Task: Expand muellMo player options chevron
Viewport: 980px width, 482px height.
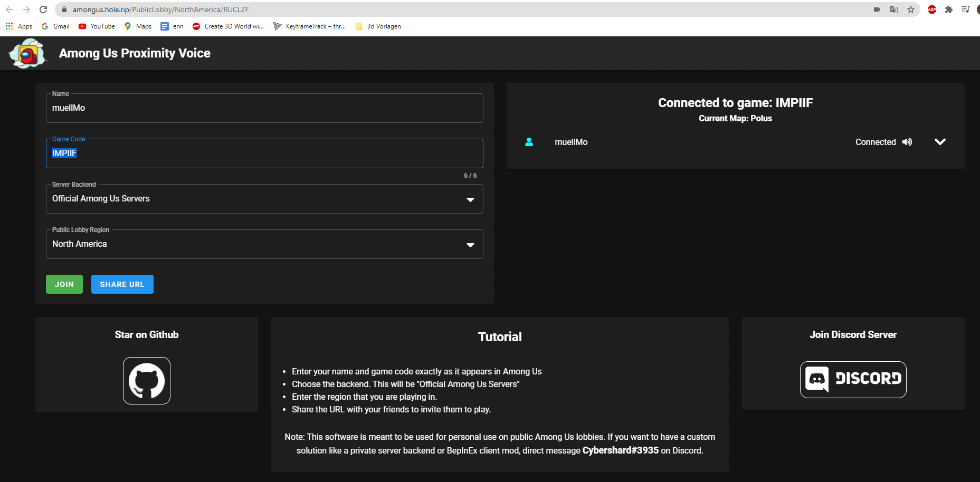Action: click(x=940, y=142)
